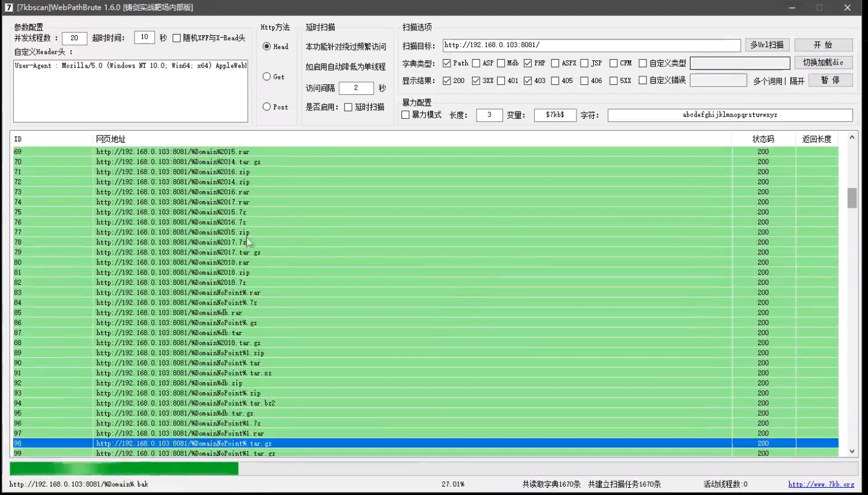Enable custom error (自定义错误) checkbox
This screenshot has width=868, height=495.
[643, 81]
